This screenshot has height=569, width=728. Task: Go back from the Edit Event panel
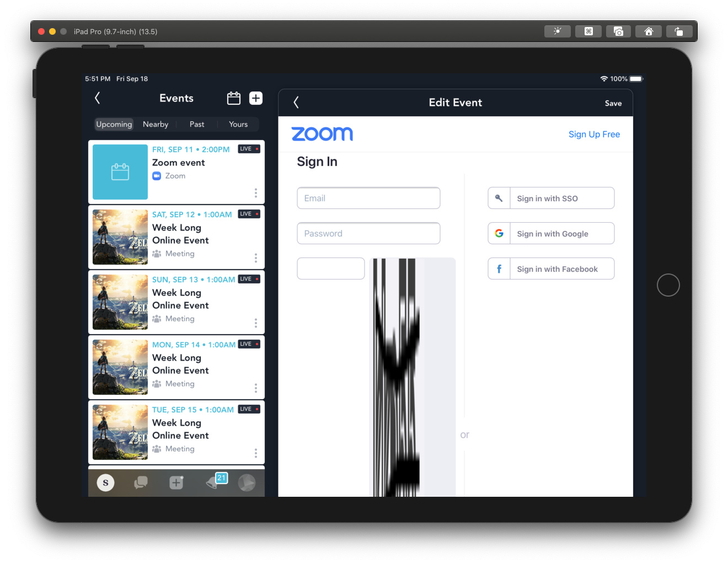pyautogui.click(x=296, y=103)
